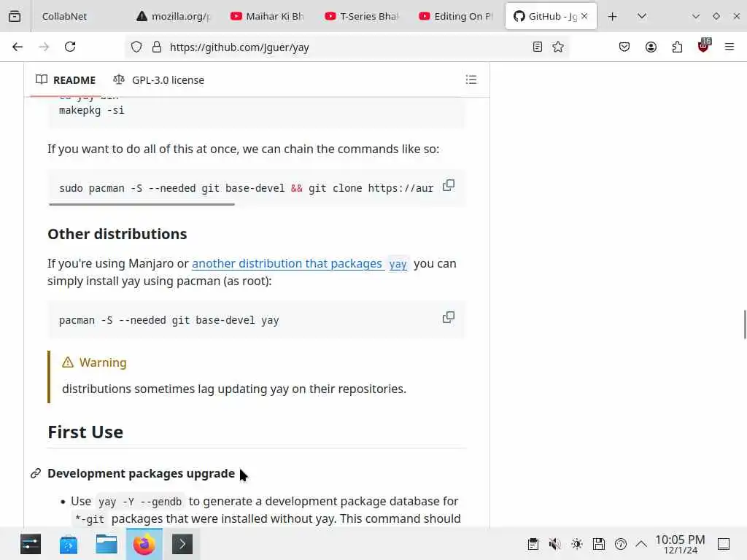This screenshot has height=560, width=747.
Task: Open Discover software center taskbar icon
Action: click(x=69, y=544)
